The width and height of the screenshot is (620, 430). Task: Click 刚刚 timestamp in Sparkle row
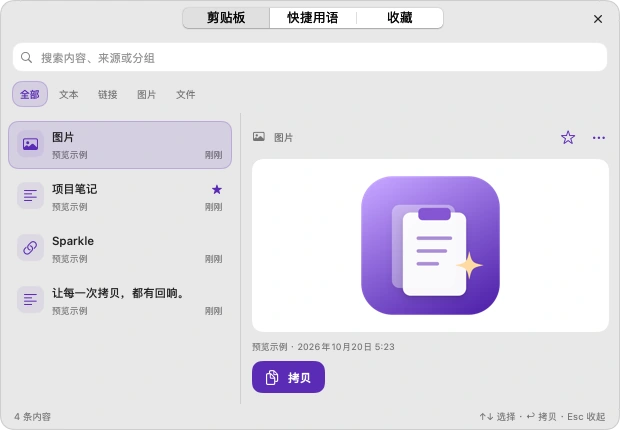[214, 259]
